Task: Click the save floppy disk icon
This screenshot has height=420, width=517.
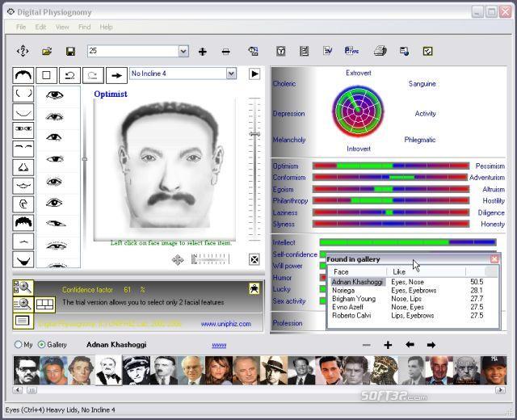Action: (70, 51)
